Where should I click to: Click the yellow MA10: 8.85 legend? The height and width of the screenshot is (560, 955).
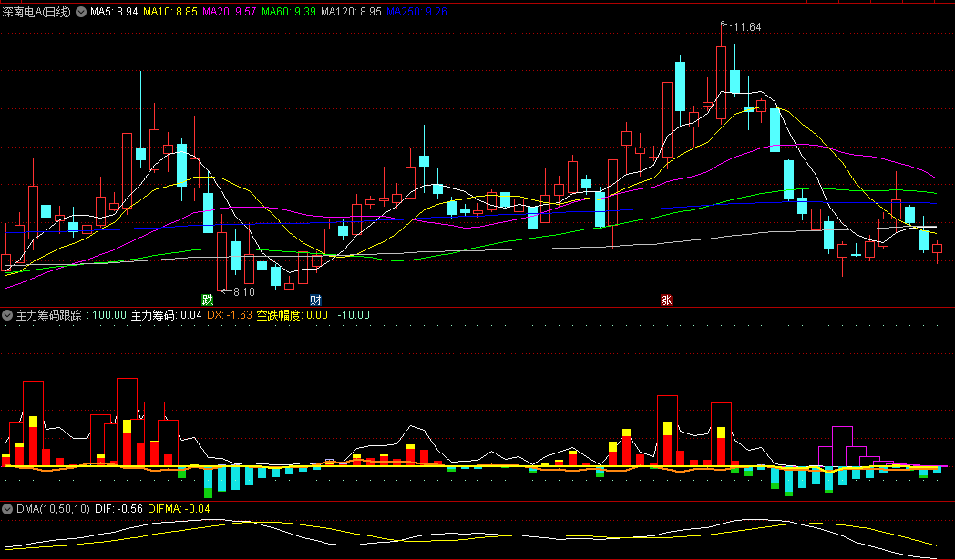click(169, 12)
